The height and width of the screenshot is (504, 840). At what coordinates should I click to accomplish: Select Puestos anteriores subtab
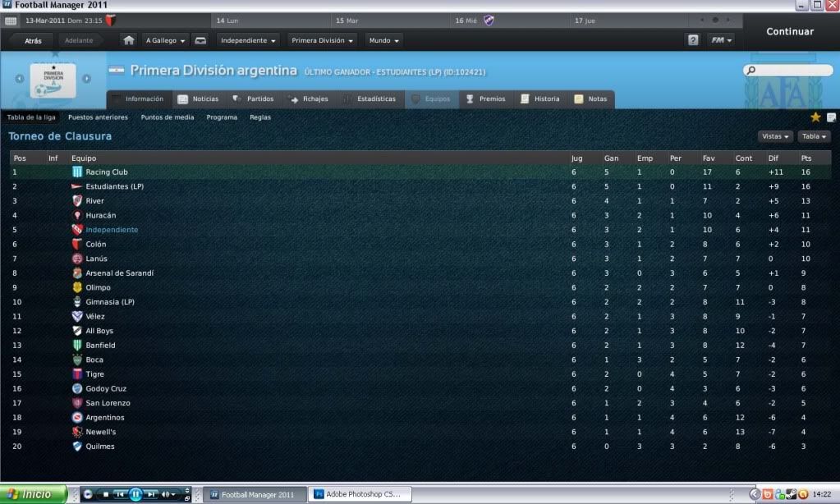[98, 117]
